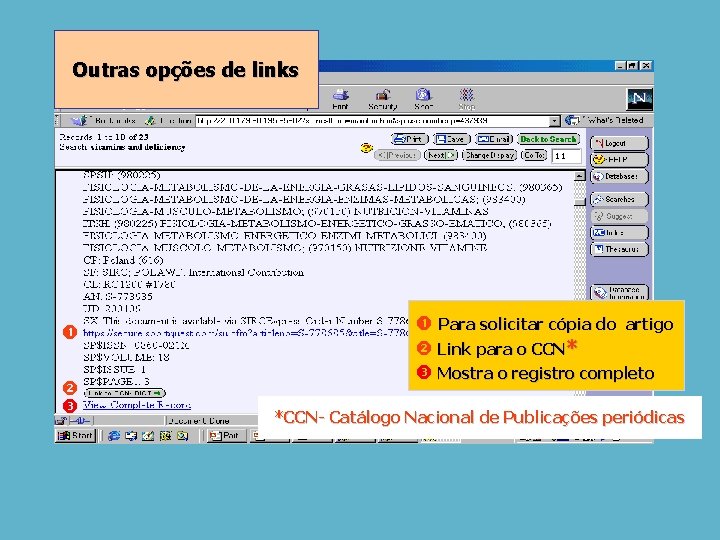Click the Change Display button
The height and width of the screenshot is (540, 720).
click(x=489, y=155)
